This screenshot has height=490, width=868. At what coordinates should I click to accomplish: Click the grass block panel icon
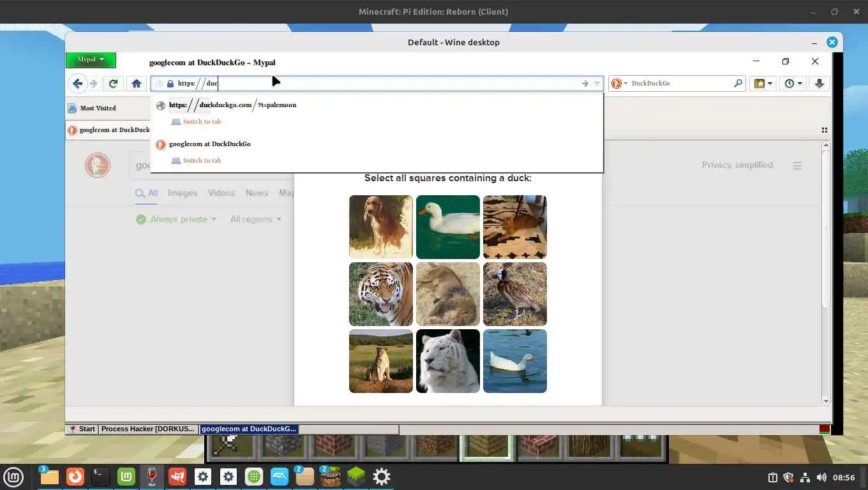[356, 477]
